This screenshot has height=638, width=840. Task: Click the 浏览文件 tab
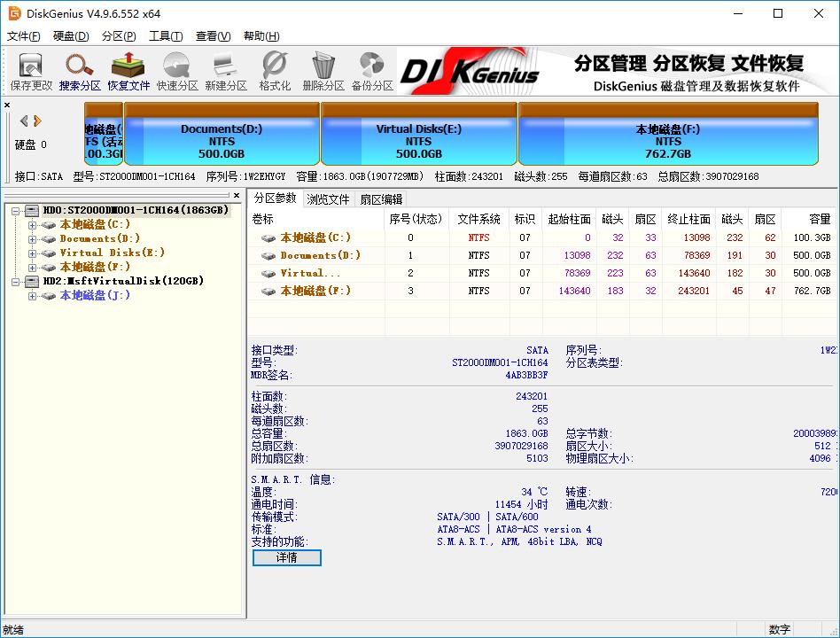click(x=331, y=198)
